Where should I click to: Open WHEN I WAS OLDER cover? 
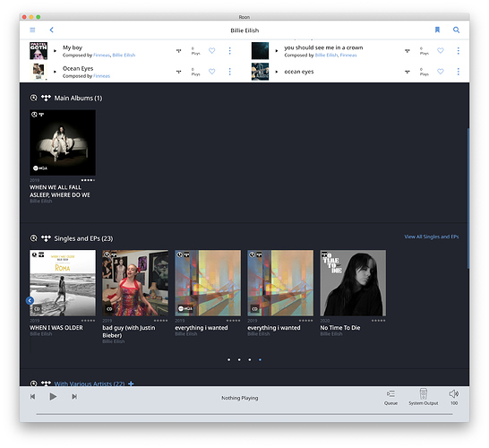pos(63,283)
